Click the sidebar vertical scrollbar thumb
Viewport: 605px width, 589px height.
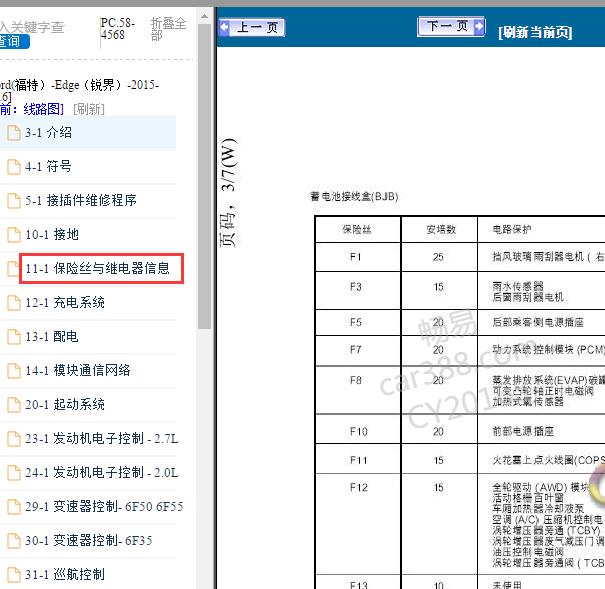pos(204,177)
